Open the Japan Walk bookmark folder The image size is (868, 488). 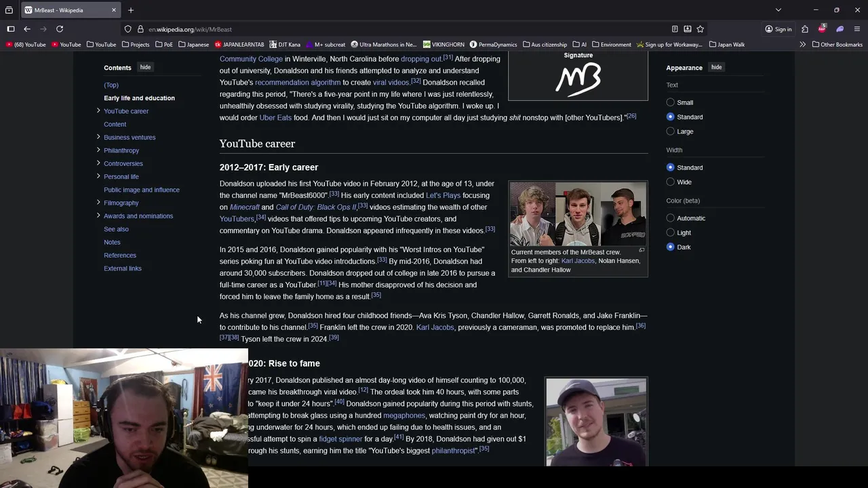click(727, 45)
